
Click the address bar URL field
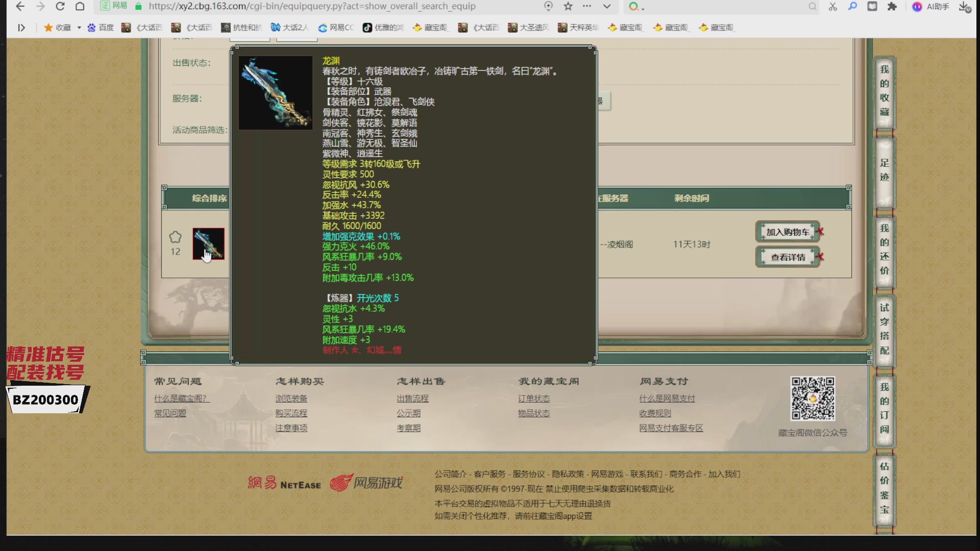tap(312, 7)
